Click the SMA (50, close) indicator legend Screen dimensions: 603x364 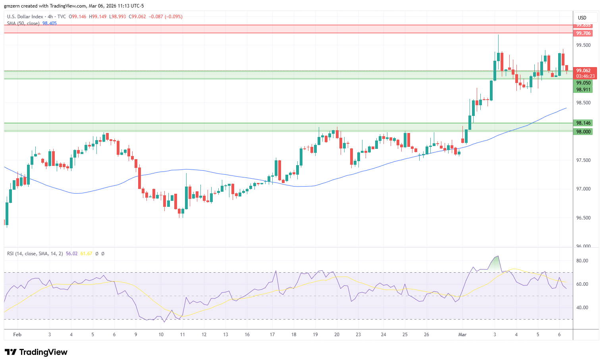(23, 23)
